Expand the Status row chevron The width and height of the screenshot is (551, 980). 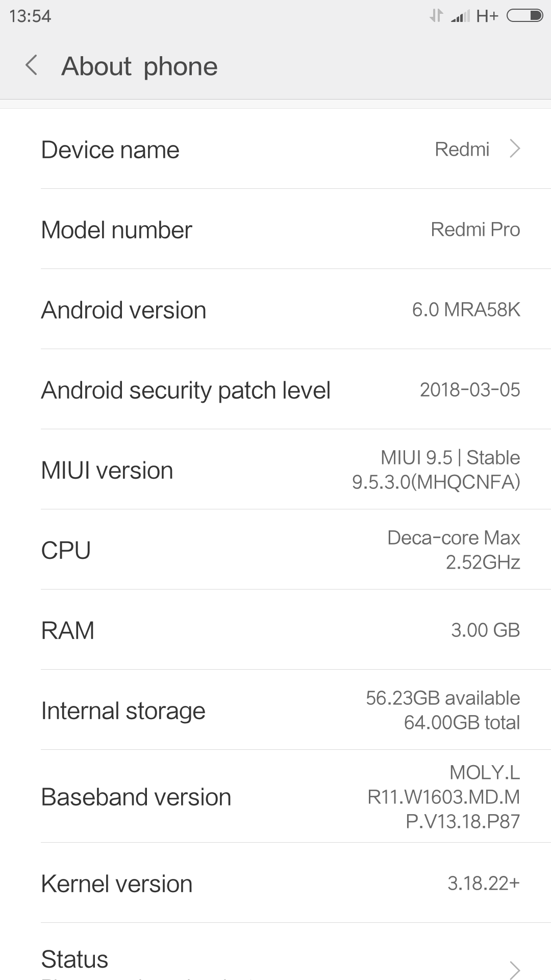point(515,968)
